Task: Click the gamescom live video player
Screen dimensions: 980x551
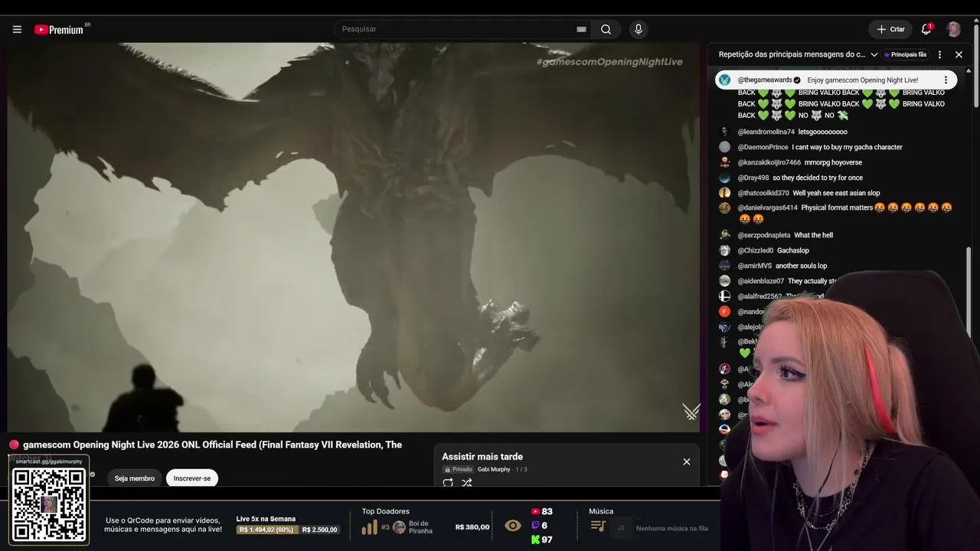Action: (x=353, y=237)
